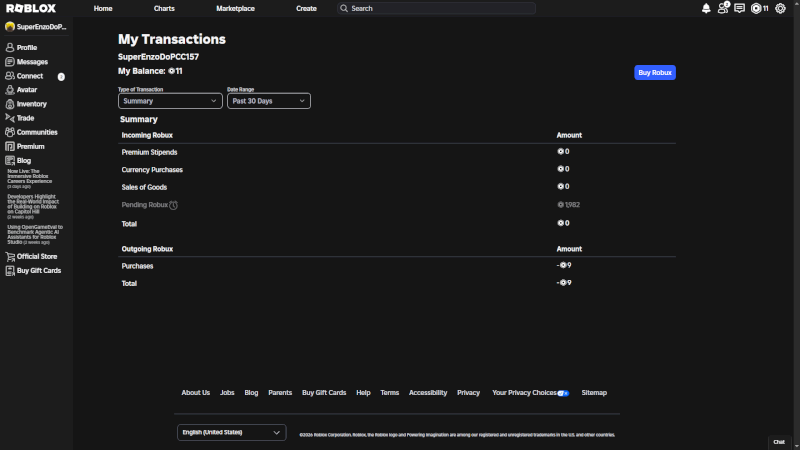Click the Pending Robux clock icon
This screenshot has width=800, height=450.
point(173,205)
